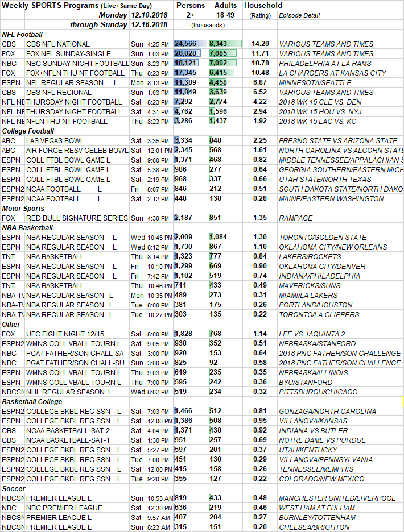The image size is (404, 532).
Task: Select the GONZAGA/NORTH CAROLINA episode cell
Action: point(327,411)
